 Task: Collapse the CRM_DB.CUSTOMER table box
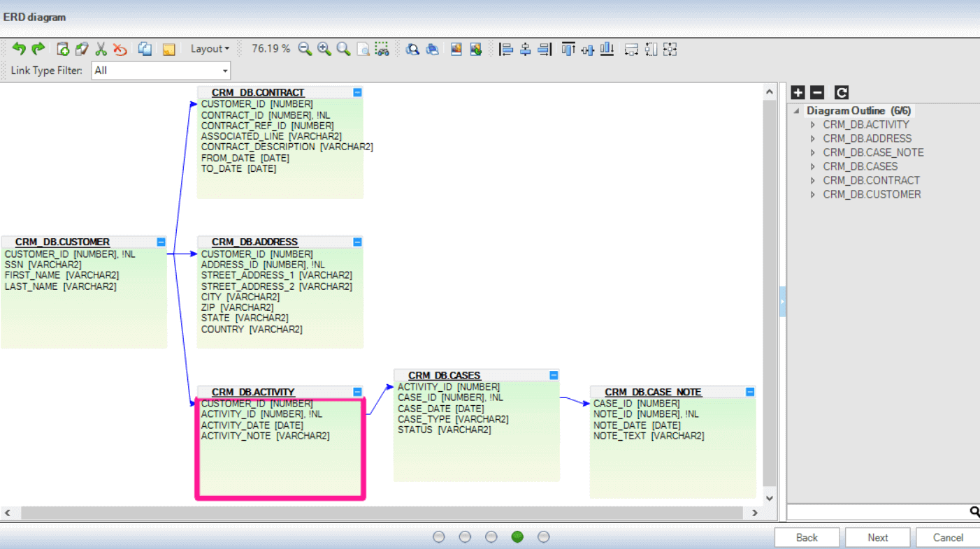click(x=161, y=242)
